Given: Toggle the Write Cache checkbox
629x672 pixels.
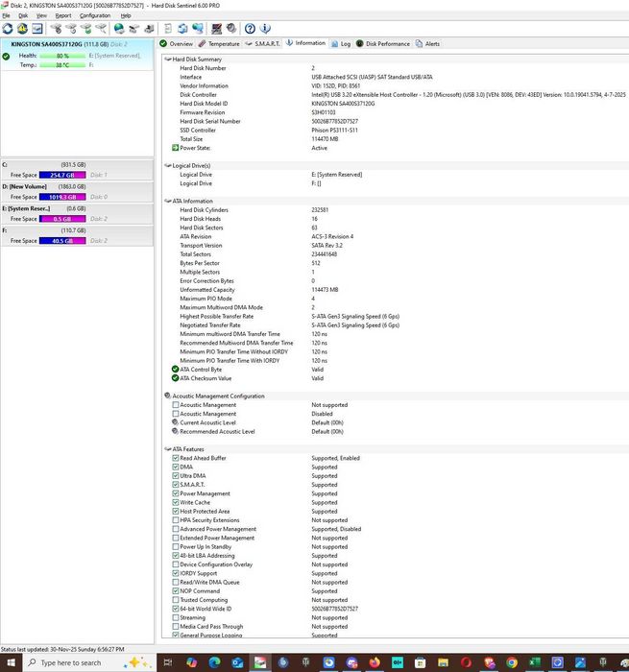Looking at the screenshot, I should [x=176, y=502].
